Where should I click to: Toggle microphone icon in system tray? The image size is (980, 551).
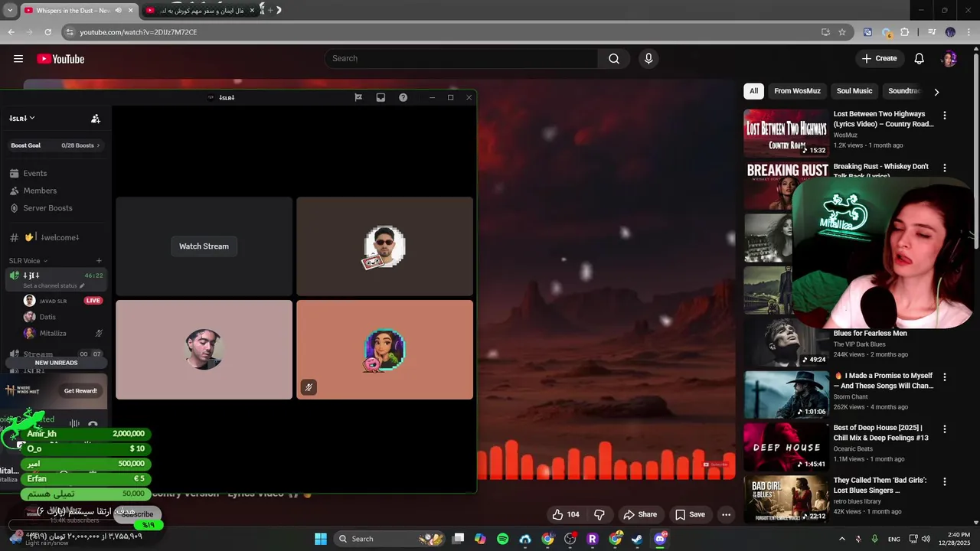click(x=874, y=539)
